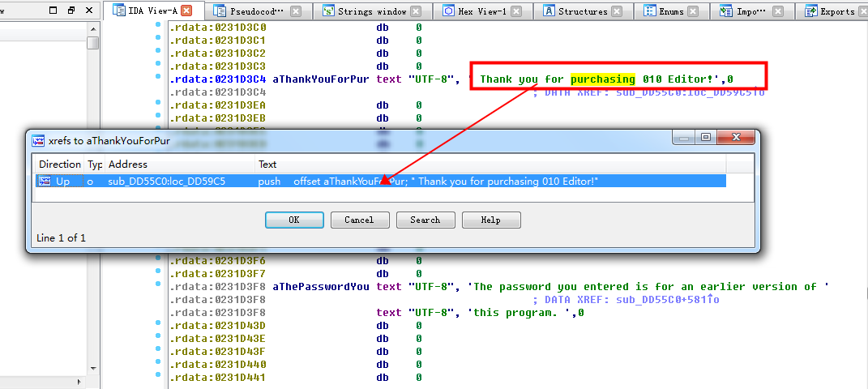The image size is (868, 389).
Task: Toggle breakpoint dot at .rdata:0231D43D
Action: pos(158,324)
